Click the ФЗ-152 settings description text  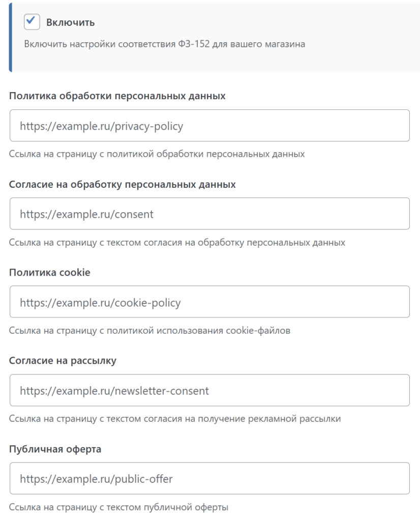point(164,44)
